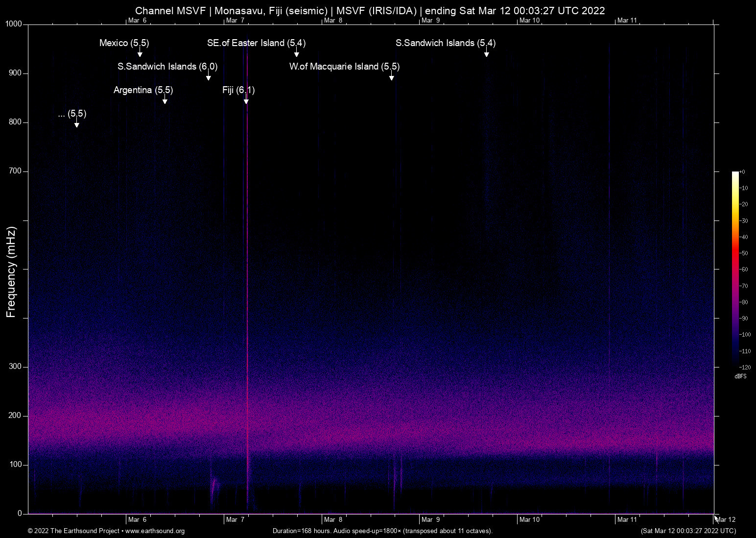The height and width of the screenshot is (538, 756).
Task: Click the 'Mar 10' date on the bottom axis
Action: click(530, 520)
